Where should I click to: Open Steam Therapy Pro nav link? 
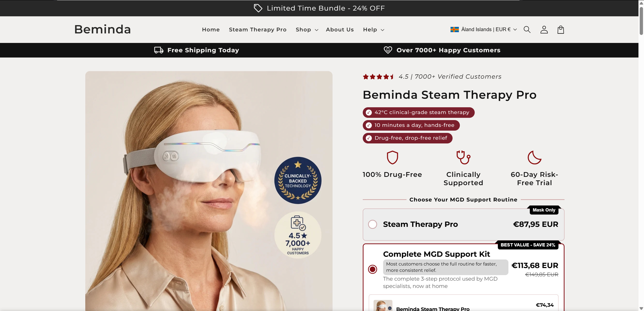pyautogui.click(x=258, y=30)
